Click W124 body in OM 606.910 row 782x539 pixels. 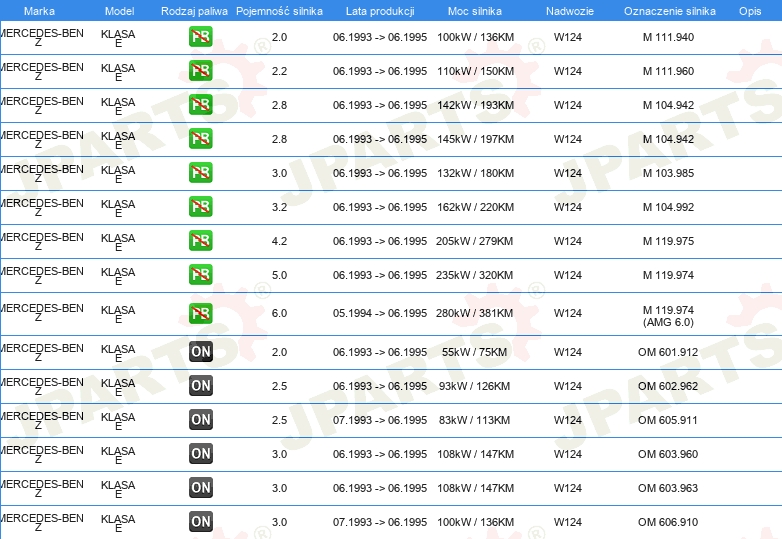(568, 522)
